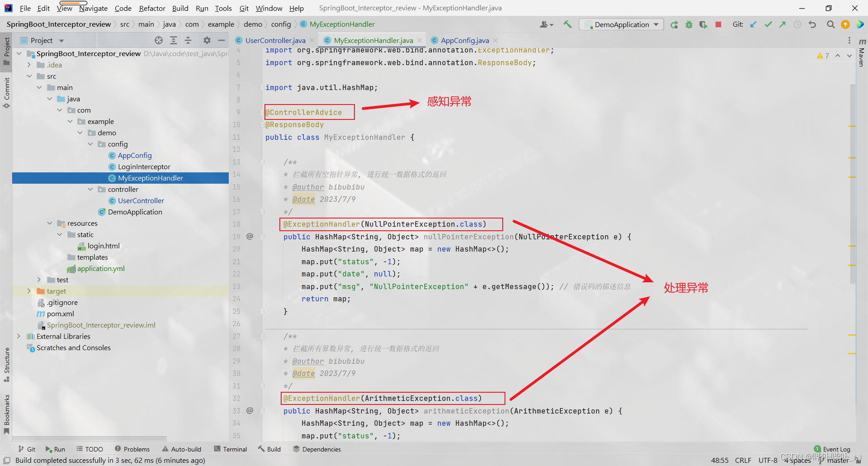The width and height of the screenshot is (868, 466).
Task: Click the Project panel horizontal scrollbar
Action: coord(90,438)
